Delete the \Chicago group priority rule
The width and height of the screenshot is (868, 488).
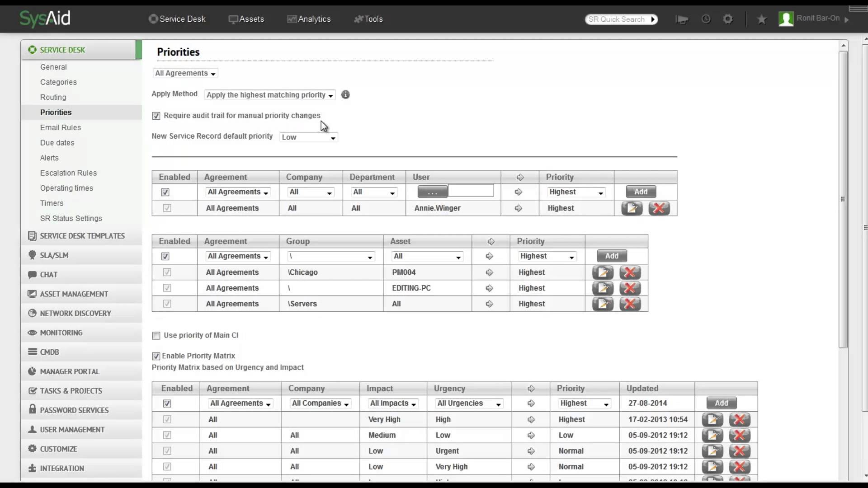[630, 272]
